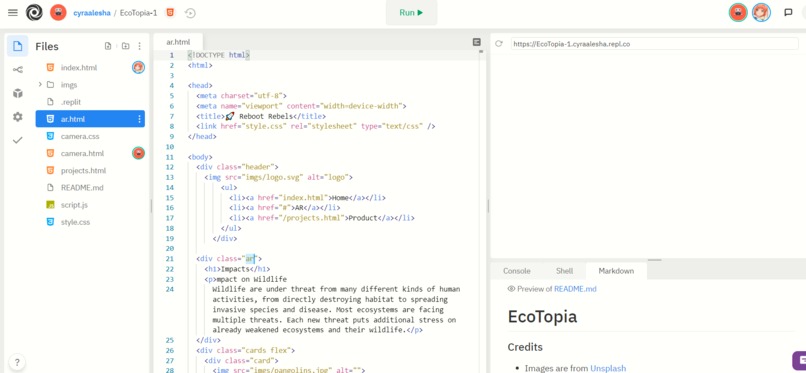Image resolution: width=806 pixels, height=373 pixels.
Task: Open the chat speech bubble icon
Action: [x=788, y=13]
